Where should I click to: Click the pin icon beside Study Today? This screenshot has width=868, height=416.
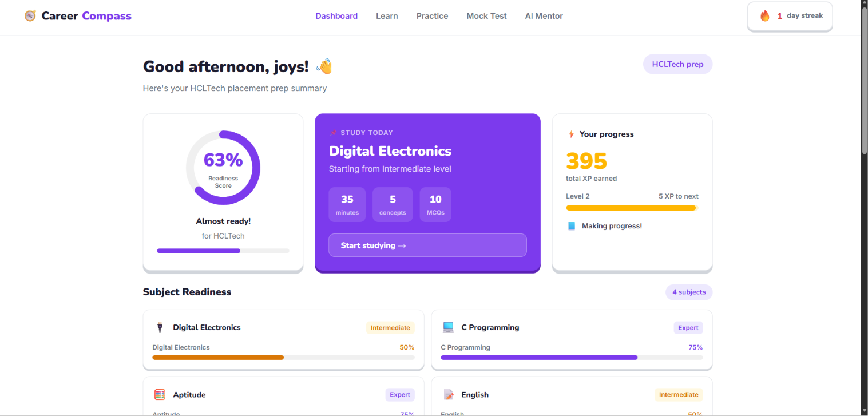coord(334,133)
